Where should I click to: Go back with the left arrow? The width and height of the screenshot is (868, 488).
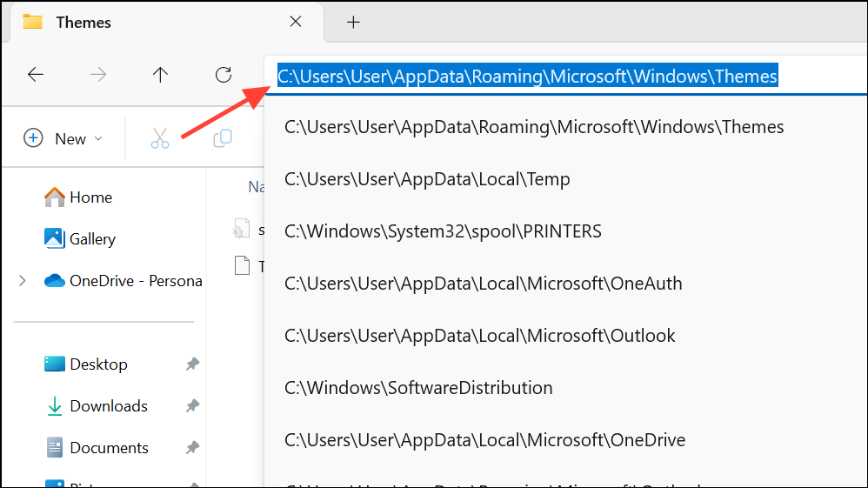click(x=36, y=74)
